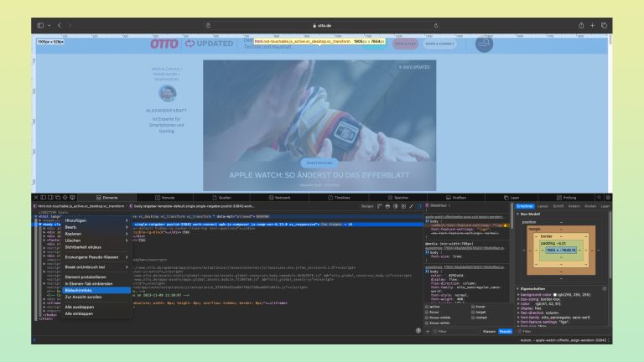Image resolution: width=644 pixels, height=362 pixels.
Task: Open the Layout sidebar tab
Action: [x=543, y=205]
